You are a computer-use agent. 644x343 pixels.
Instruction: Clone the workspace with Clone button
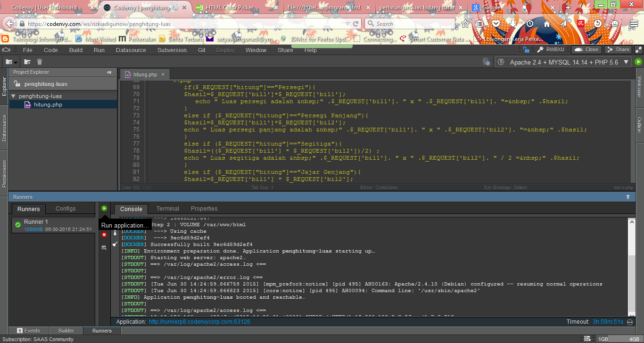point(586,49)
